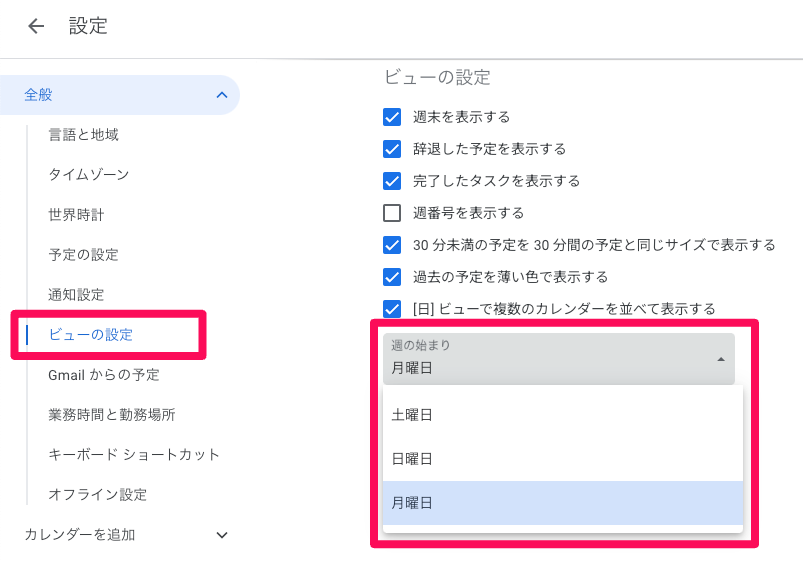Click the 週の始まり dropdown arrow

point(721,359)
